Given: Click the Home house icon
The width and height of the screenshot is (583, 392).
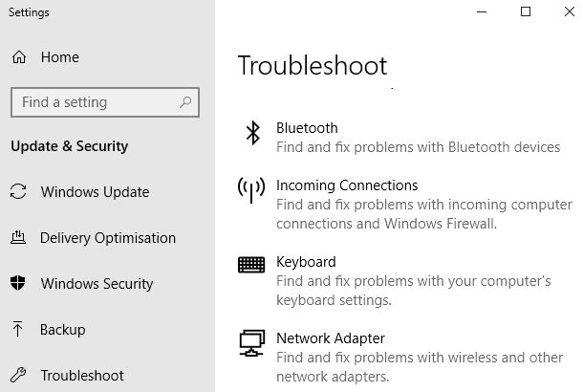Looking at the screenshot, I should tap(19, 57).
